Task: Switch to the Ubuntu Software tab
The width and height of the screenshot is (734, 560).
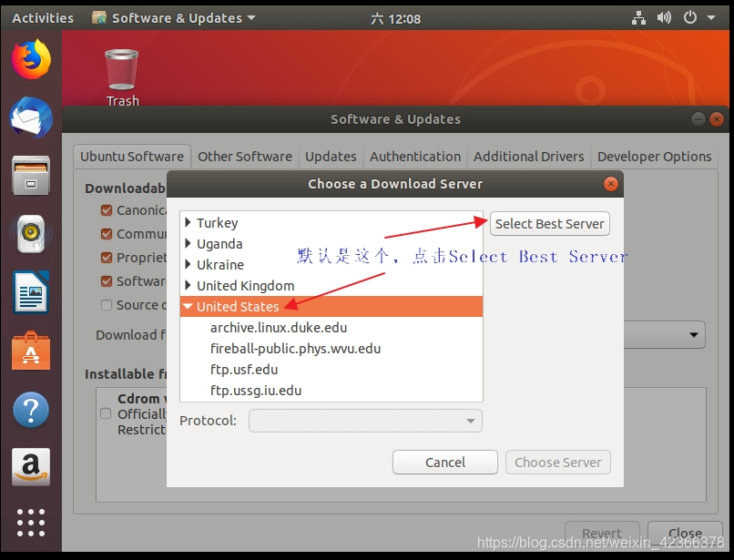Action: [x=132, y=157]
